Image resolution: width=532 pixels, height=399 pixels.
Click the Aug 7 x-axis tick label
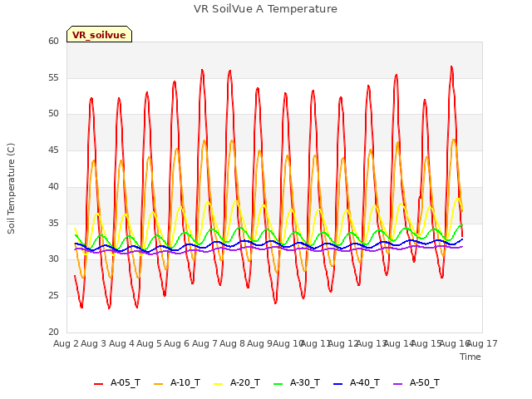click(204, 343)
